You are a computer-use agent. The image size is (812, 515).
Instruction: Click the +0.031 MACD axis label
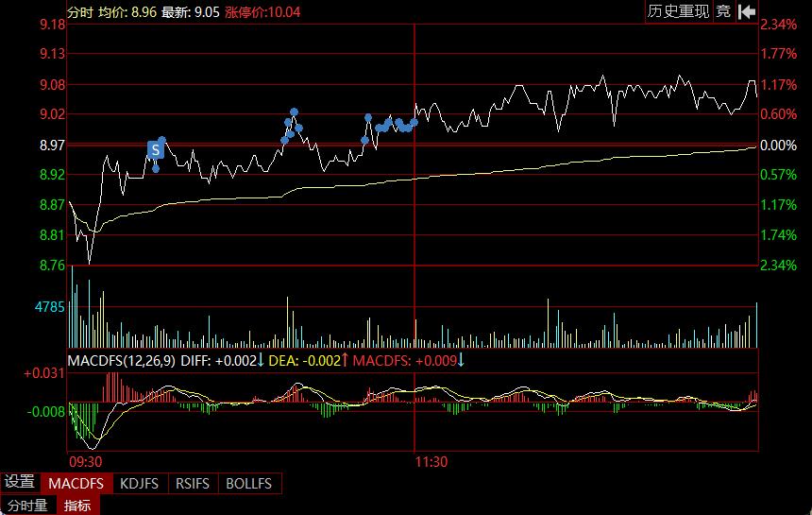(44, 373)
